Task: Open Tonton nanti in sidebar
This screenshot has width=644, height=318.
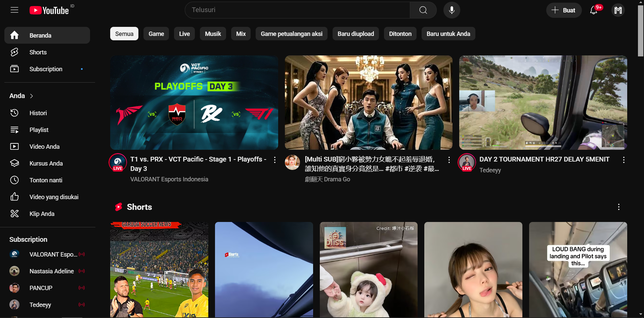Action: pyautogui.click(x=47, y=180)
